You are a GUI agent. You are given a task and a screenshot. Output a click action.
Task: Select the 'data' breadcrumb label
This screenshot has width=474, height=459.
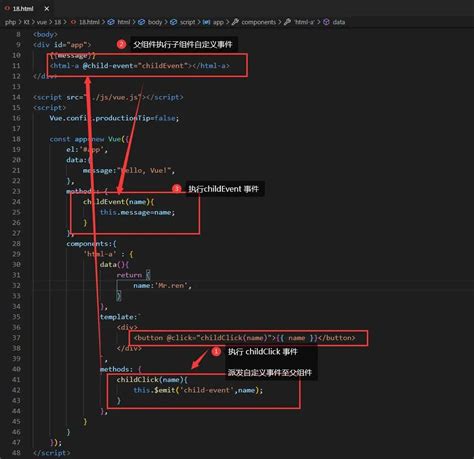339,22
